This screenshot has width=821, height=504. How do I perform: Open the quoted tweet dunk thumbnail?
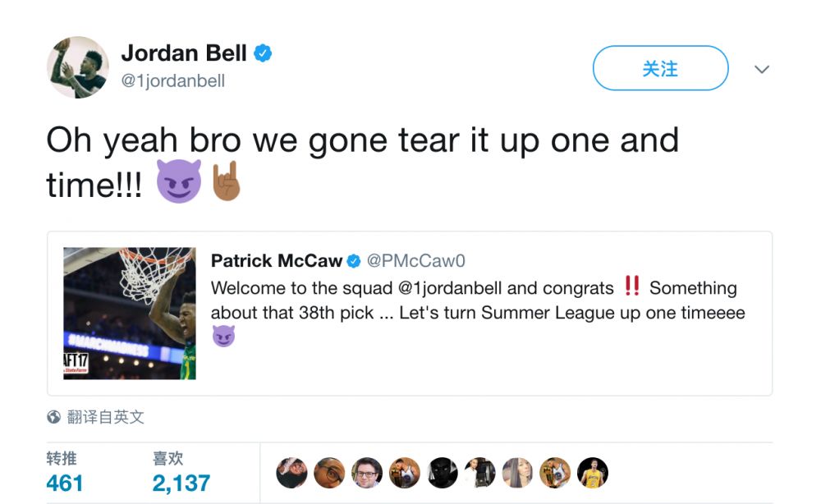click(130, 313)
